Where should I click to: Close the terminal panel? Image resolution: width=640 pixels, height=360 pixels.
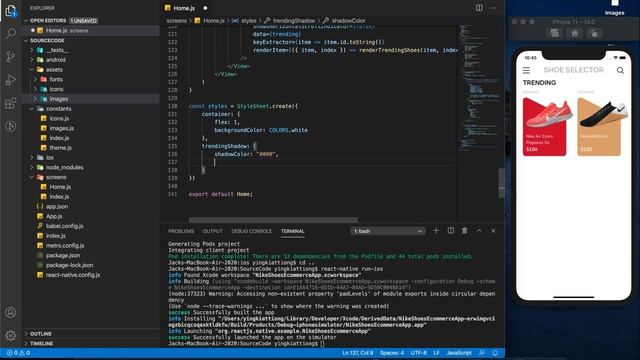(493, 231)
